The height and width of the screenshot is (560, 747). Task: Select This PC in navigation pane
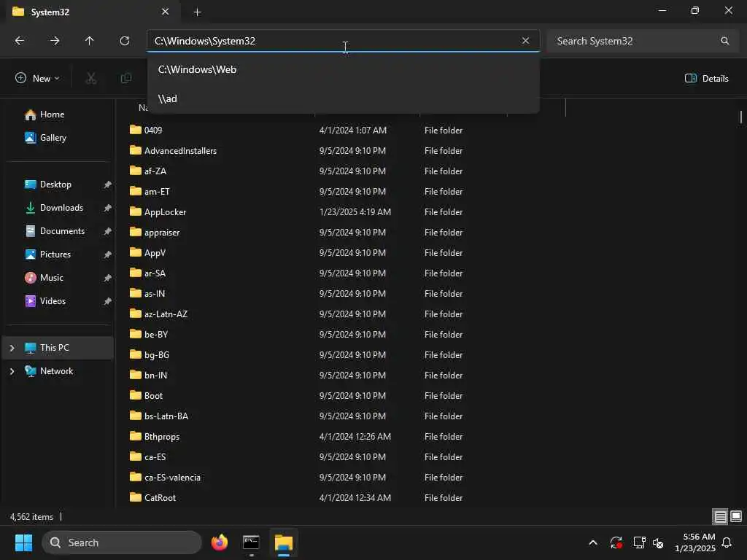point(58,348)
